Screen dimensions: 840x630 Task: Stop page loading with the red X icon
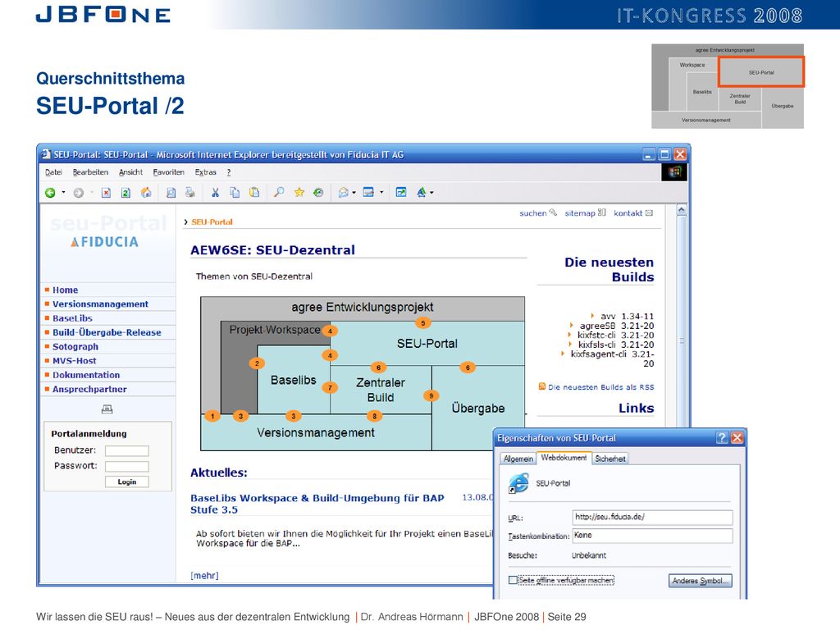coord(106,192)
